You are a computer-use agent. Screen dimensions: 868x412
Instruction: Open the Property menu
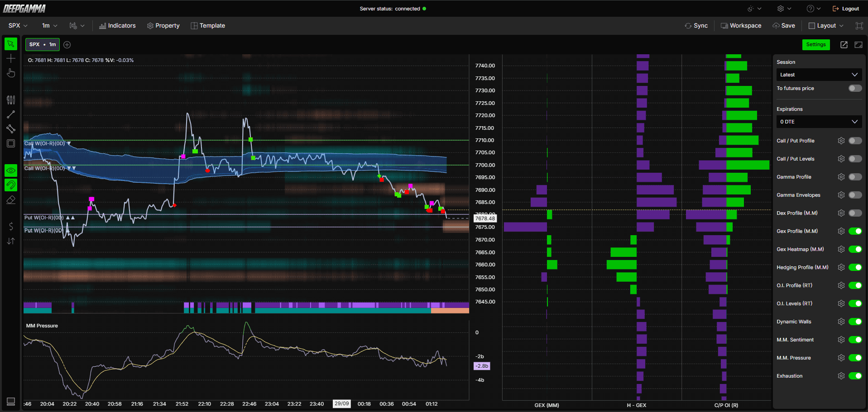163,26
